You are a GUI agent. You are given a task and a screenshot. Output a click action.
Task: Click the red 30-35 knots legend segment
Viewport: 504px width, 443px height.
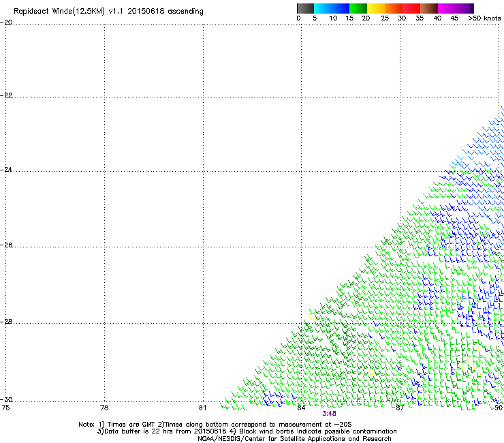tap(411, 8)
